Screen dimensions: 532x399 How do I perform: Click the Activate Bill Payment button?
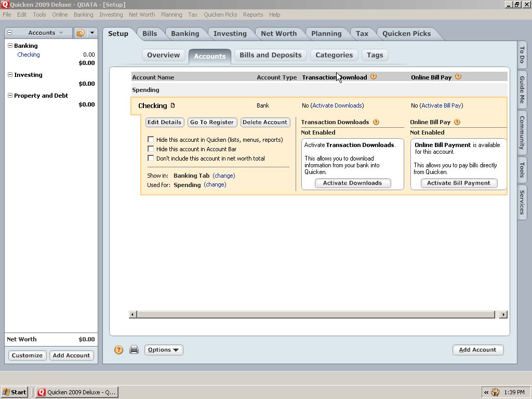tap(459, 183)
